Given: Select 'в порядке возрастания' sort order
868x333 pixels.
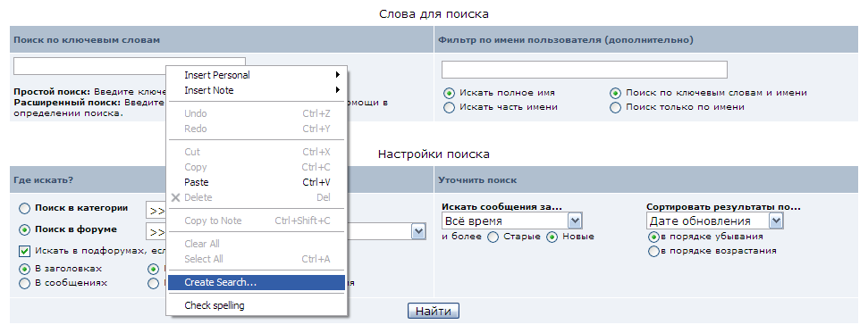Looking at the screenshot, I should (x=653, y=251).
